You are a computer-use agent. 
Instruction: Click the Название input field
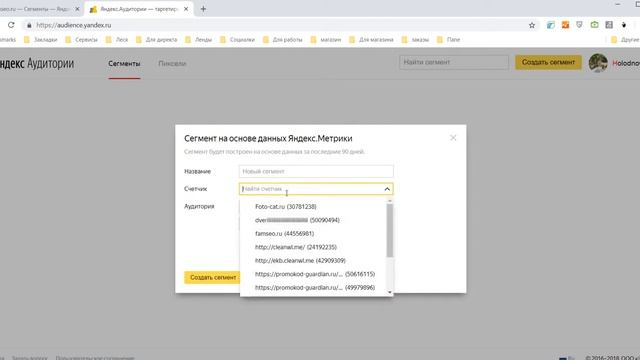point(316,171)
